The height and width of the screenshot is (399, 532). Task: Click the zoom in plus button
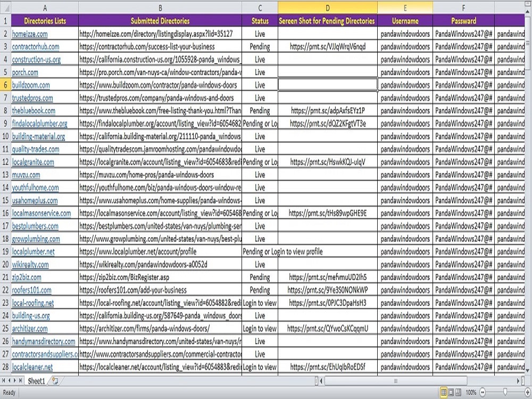click(x=528, y=393)
